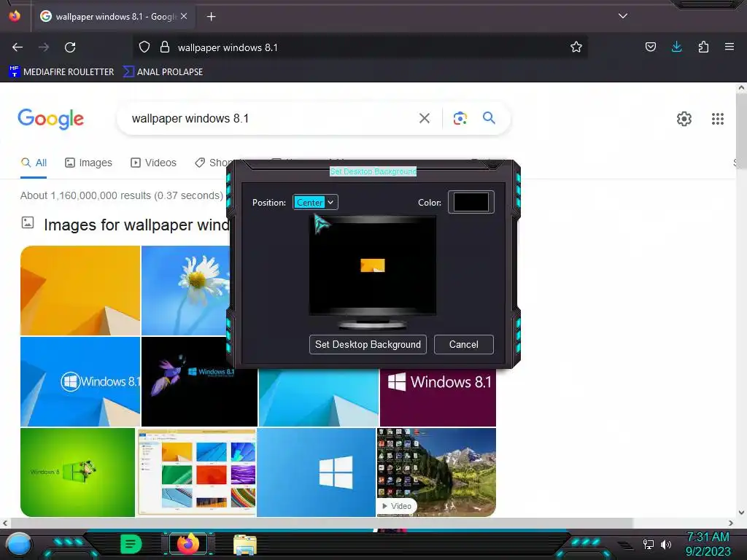Image resolution: width=747 pixels, height=560 pixels.
Task: Open the mountain lake video thumbnail
Action: click(x=436, y=472)
